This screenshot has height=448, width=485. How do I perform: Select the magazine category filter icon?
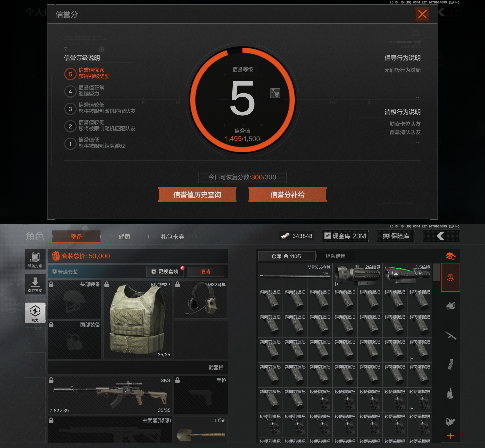[450, 364]
